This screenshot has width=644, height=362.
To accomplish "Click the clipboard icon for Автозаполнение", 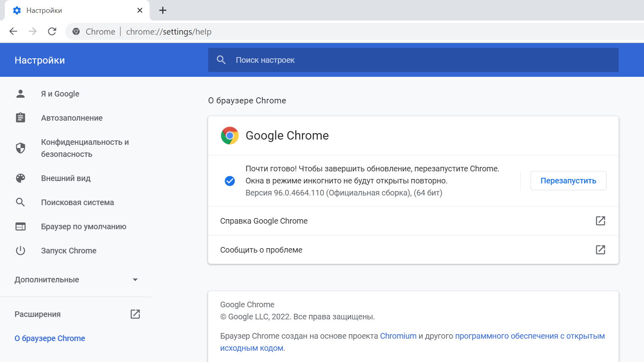I will [21, 118].
